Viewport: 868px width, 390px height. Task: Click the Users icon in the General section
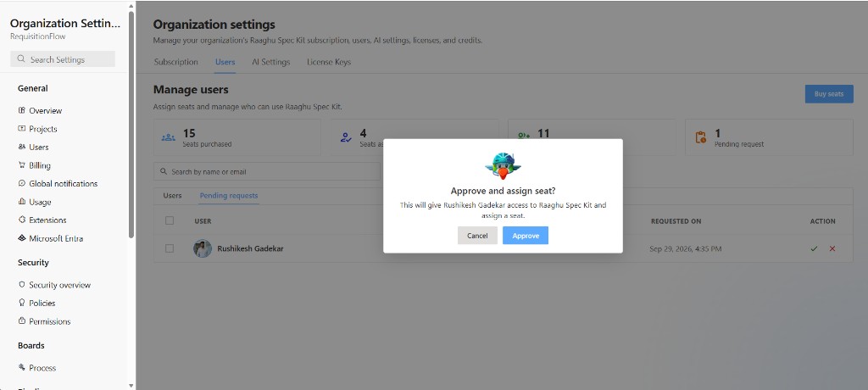coord(21,147)
